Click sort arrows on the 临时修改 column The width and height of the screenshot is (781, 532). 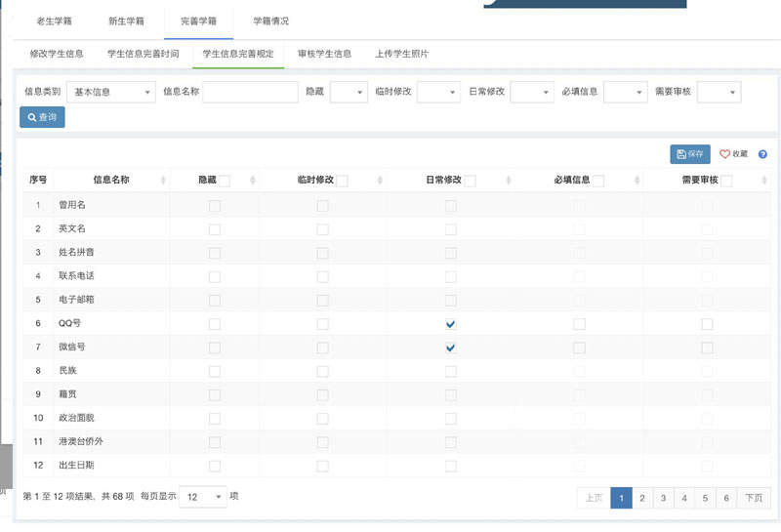[x=381, y=180]
